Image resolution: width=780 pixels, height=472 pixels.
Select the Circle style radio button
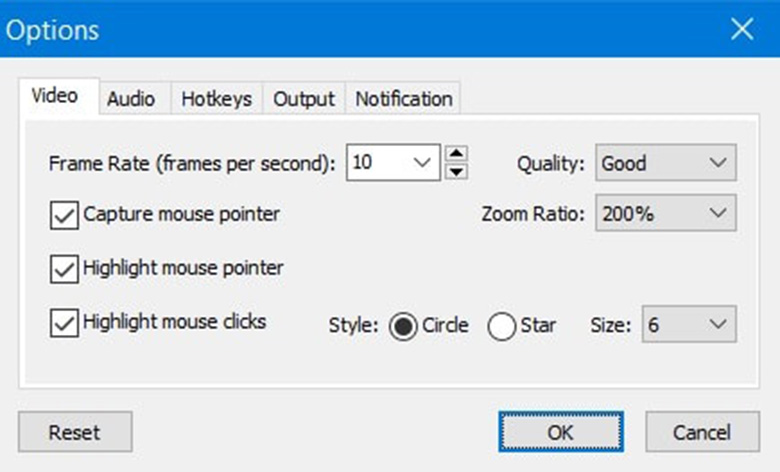click(404, 326)
